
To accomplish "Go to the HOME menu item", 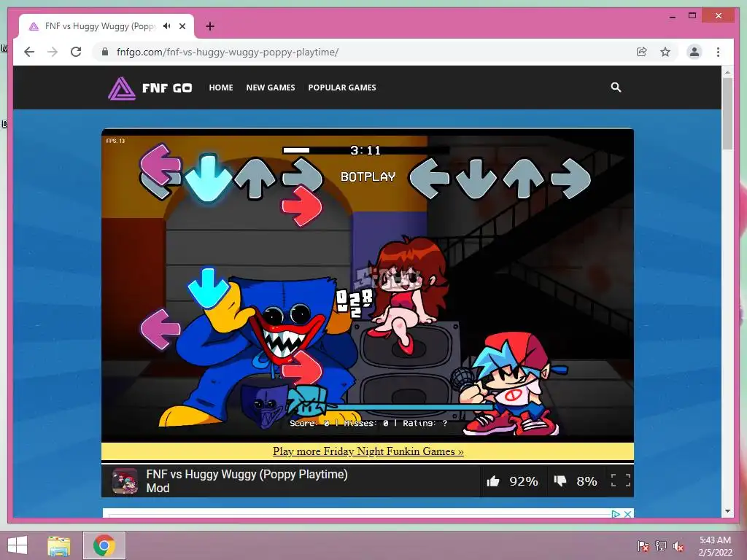I will click(x=221, y=87).
